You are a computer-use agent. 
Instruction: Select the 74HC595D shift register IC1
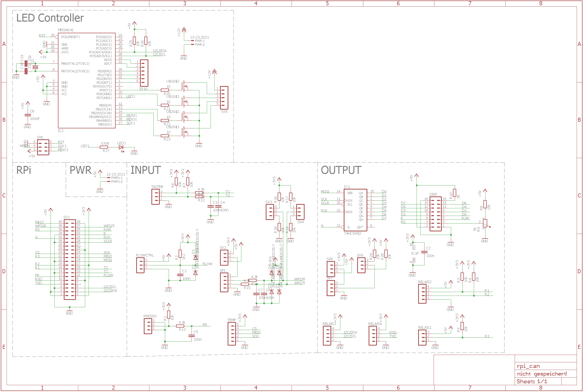pyautogui.click(x=355, y=210)
